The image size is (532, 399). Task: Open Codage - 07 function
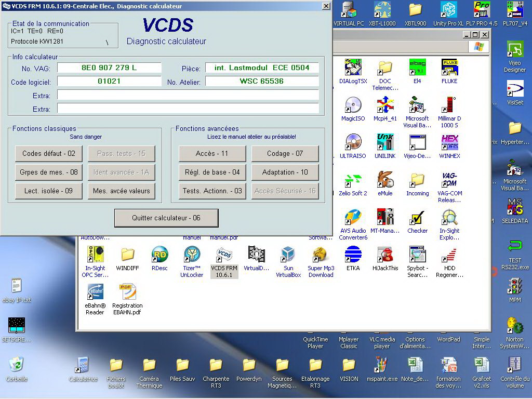coord(285,153)
